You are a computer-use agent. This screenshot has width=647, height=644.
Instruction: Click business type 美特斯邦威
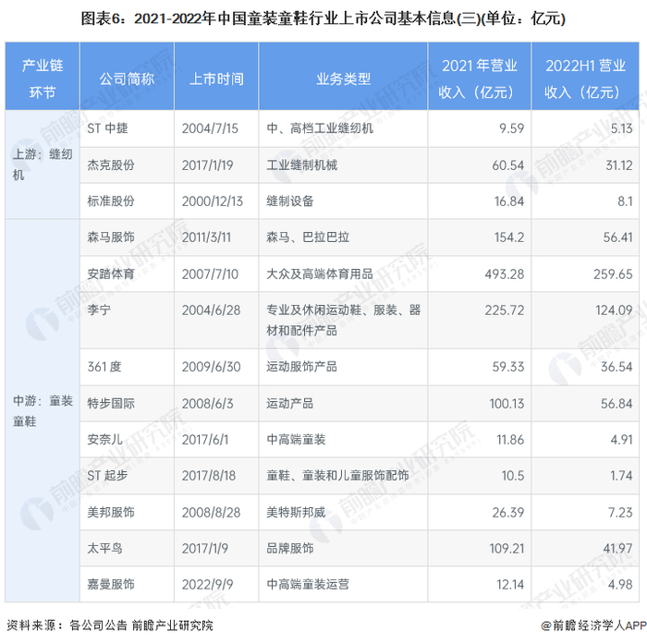pyautogui.click(x=296, y=512)
